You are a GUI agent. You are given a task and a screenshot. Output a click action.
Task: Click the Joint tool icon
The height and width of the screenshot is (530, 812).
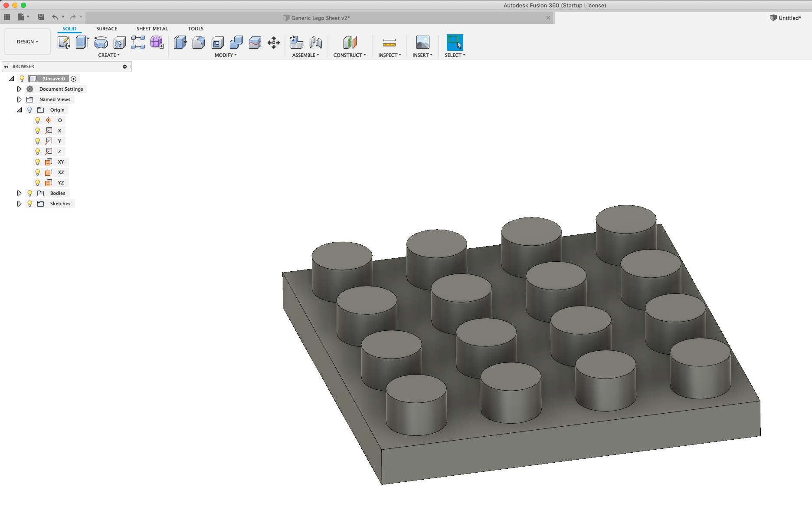tap(316, 43)
